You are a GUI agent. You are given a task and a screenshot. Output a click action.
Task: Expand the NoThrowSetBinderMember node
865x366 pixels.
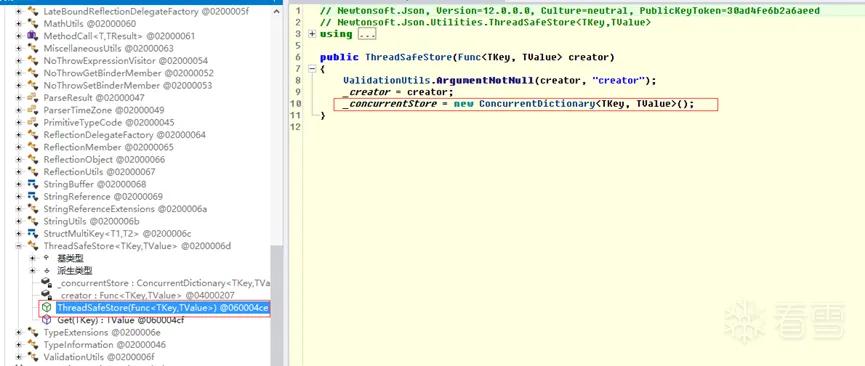(19, 86)
